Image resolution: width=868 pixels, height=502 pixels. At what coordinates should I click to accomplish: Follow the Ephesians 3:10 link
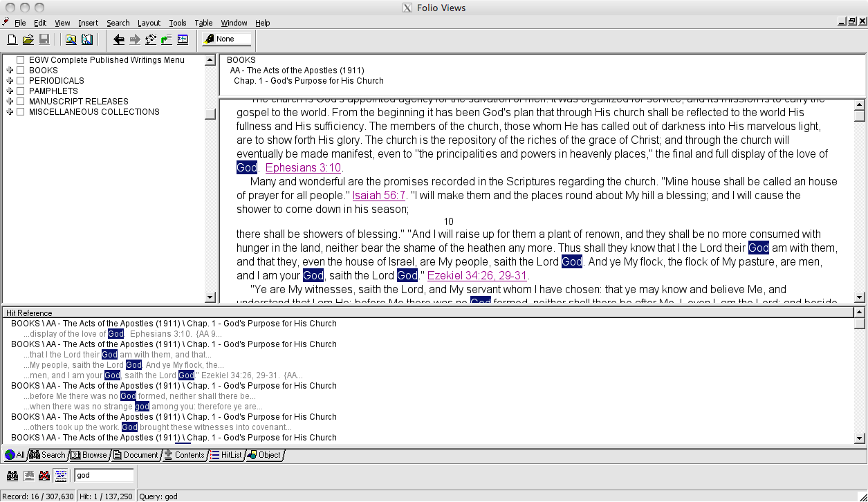coord(302,167)
